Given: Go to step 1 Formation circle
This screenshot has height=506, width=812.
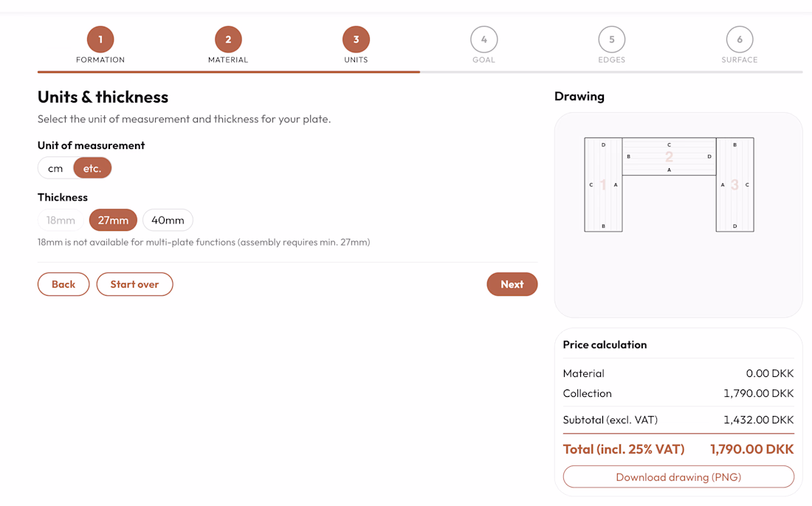Looking at the screenshot, I should (x=100, y=39).
